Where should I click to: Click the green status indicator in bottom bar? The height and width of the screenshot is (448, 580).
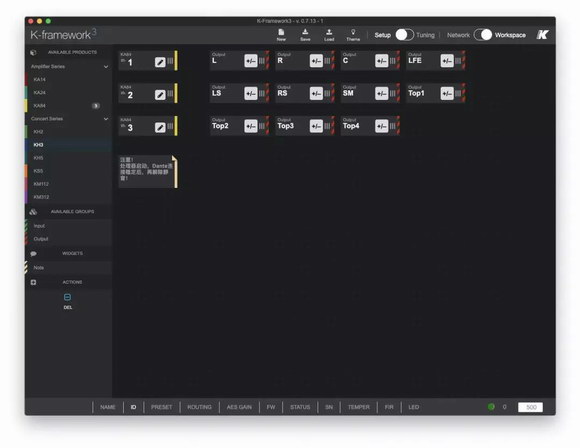[491, 407]
